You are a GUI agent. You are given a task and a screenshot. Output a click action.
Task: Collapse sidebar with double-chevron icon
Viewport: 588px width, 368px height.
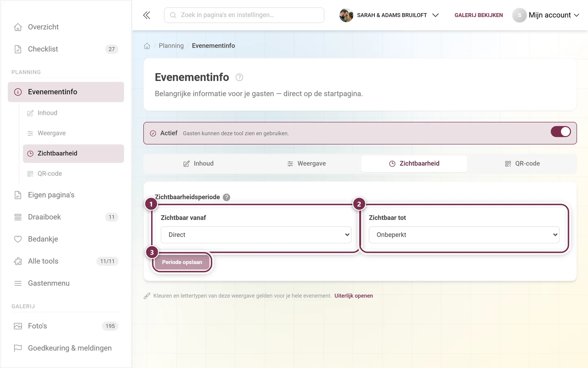click(x=147, y=15)
